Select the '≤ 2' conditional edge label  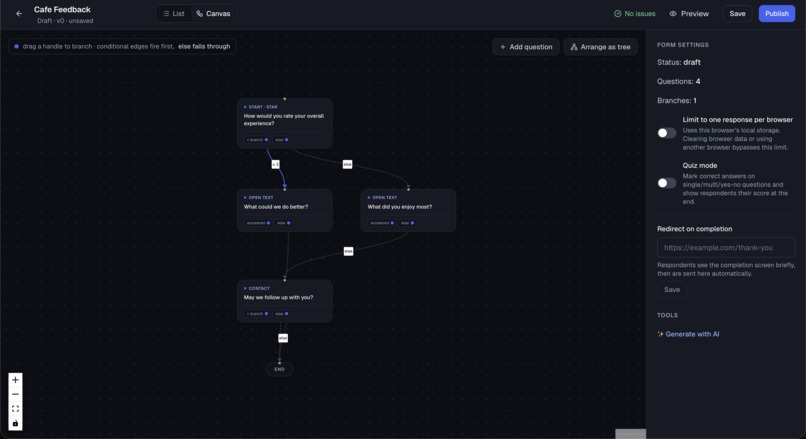point(276,164)
